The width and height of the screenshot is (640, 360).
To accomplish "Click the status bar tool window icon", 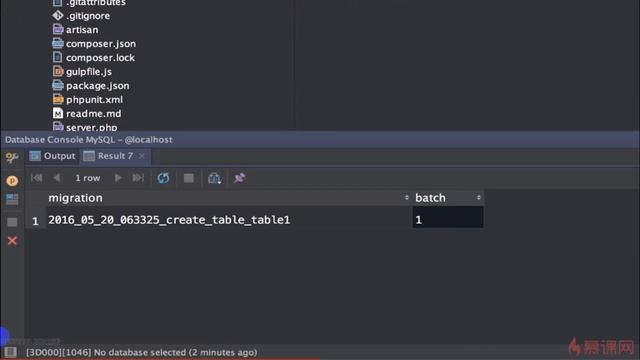I will pyautogui.click(x=10, y=352).
